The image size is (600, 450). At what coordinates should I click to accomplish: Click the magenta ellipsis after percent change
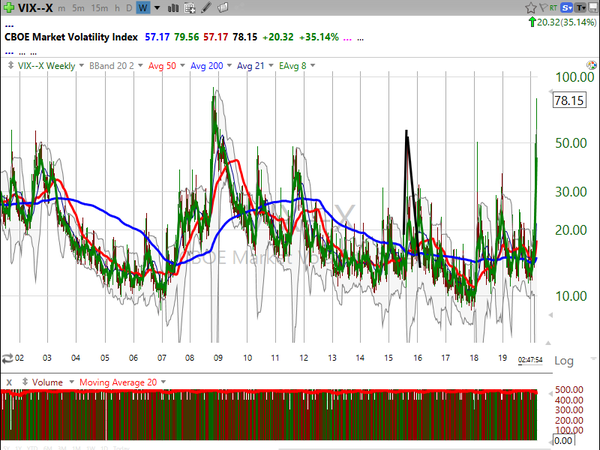coord(347,39)
